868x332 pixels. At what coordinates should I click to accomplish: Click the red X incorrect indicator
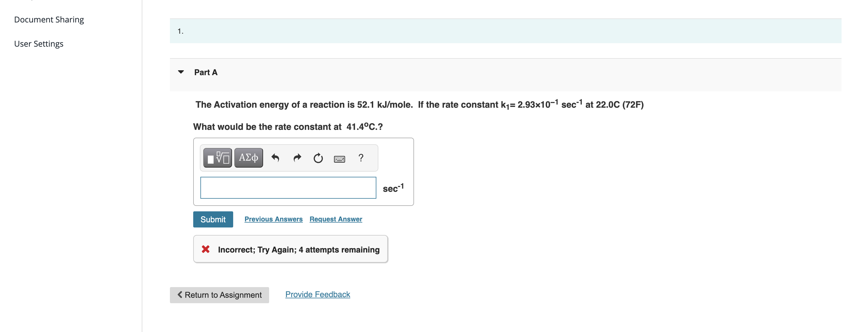pos(206,249)
